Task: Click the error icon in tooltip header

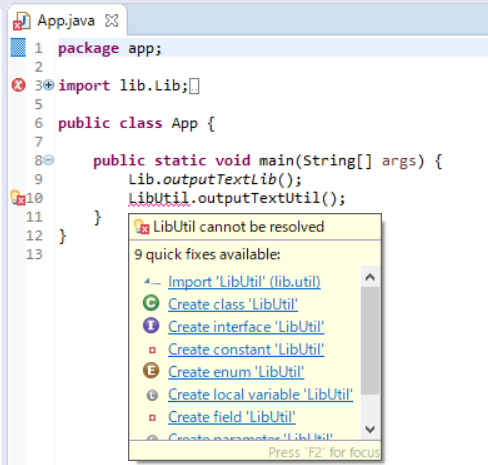Action: 141,227
